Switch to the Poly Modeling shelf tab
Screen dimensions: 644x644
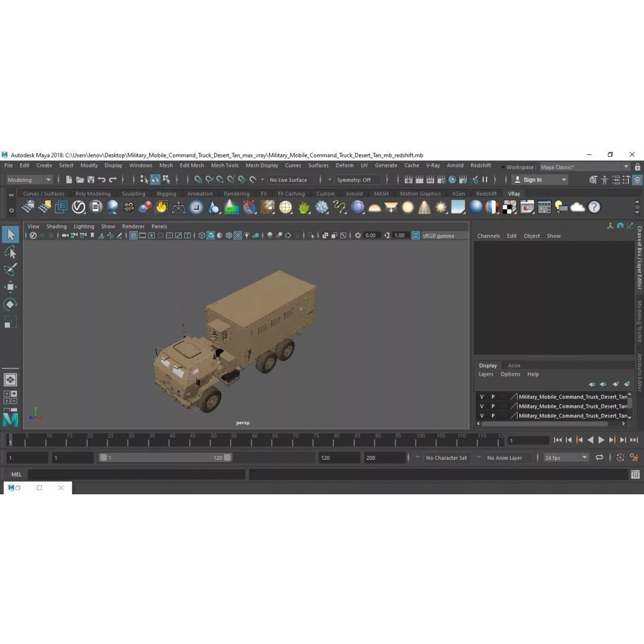pyautogui.click(x=93, y=193)
